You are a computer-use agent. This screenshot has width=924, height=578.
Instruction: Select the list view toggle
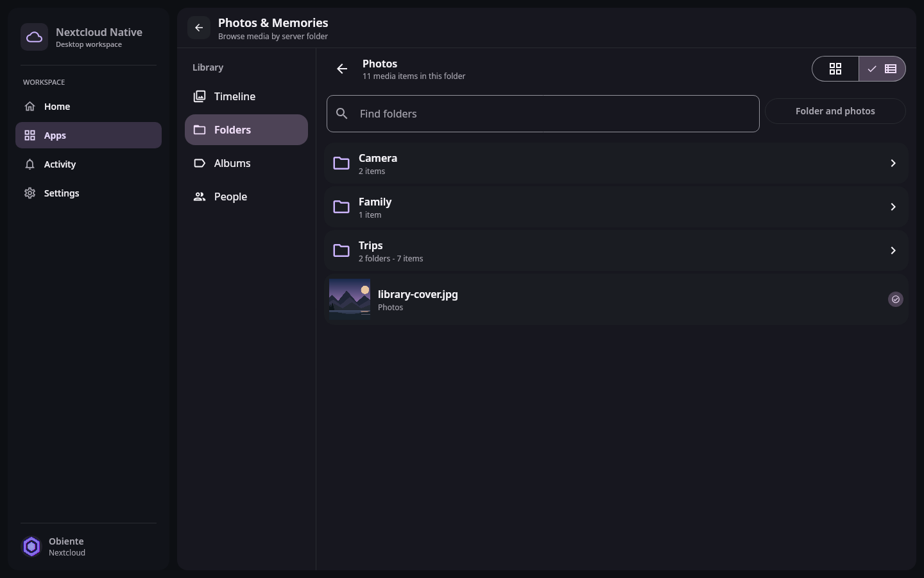click(x=882, y=69)
